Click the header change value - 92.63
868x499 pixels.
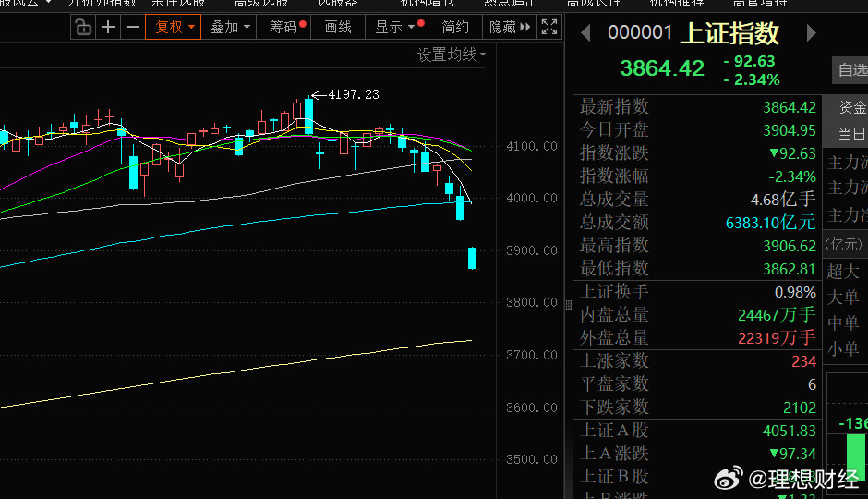click(x=749, y=61)
